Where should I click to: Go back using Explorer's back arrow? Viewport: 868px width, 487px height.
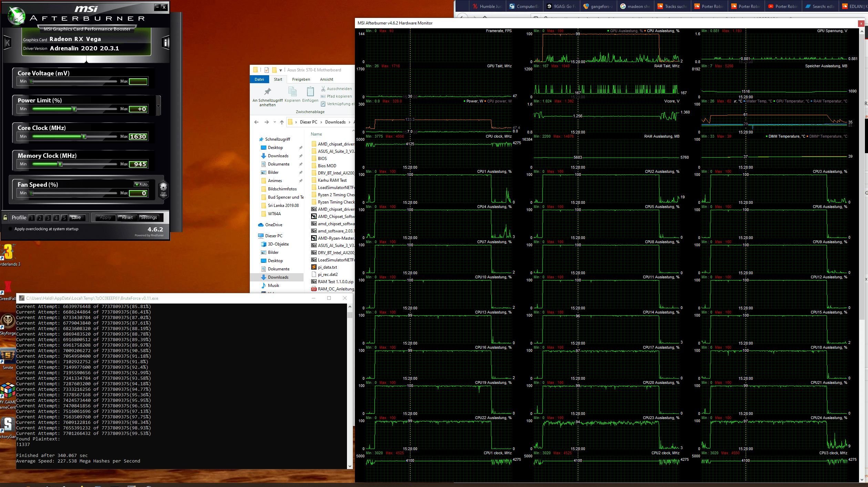pyautogui.click(x=256, y=122)
